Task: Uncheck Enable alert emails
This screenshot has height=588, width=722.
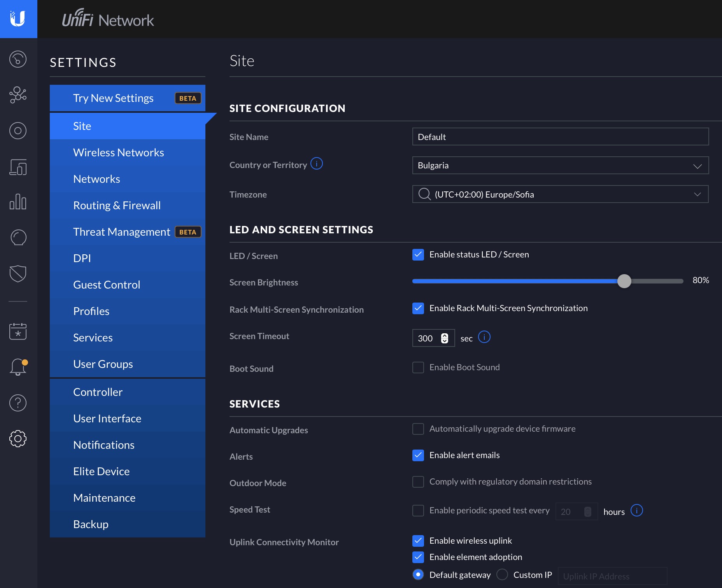Action: pos(418,455)
